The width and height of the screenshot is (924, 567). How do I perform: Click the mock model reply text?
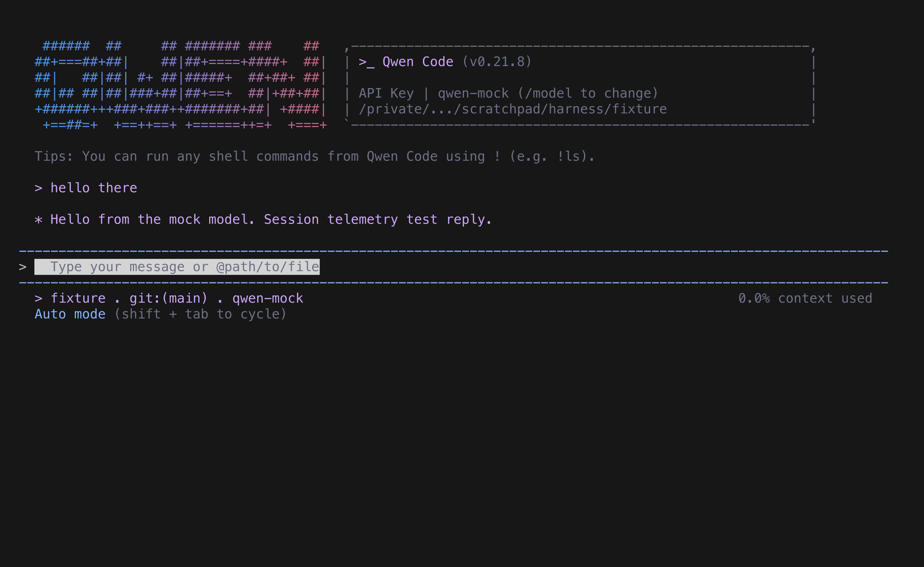click(x=271, y=219)
